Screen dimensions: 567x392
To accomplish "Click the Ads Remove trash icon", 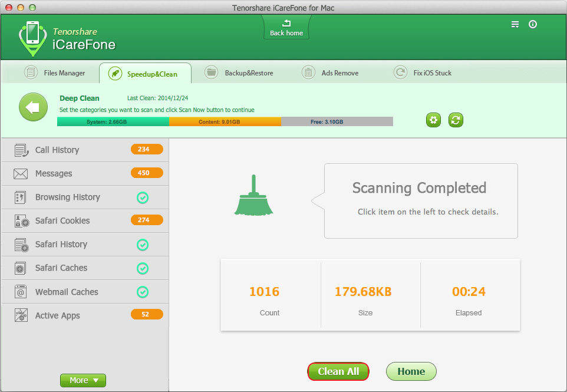I will tap(308, 73).
